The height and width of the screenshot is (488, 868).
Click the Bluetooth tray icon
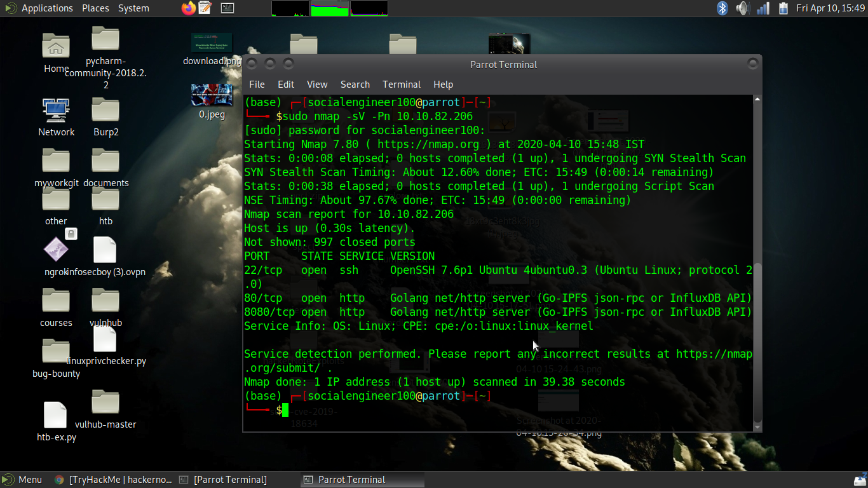(722, 8)
